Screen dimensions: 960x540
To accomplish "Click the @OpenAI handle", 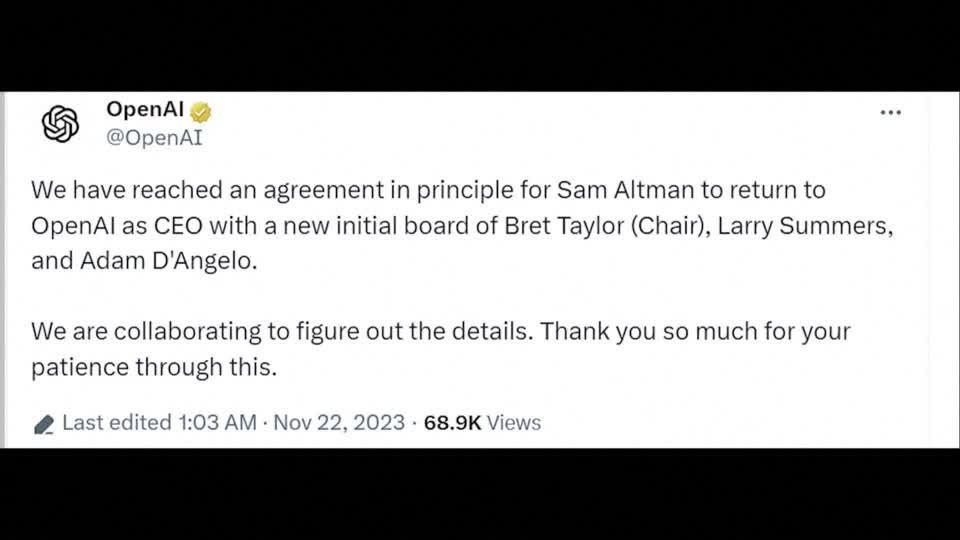I will click(x=154, y=138).
